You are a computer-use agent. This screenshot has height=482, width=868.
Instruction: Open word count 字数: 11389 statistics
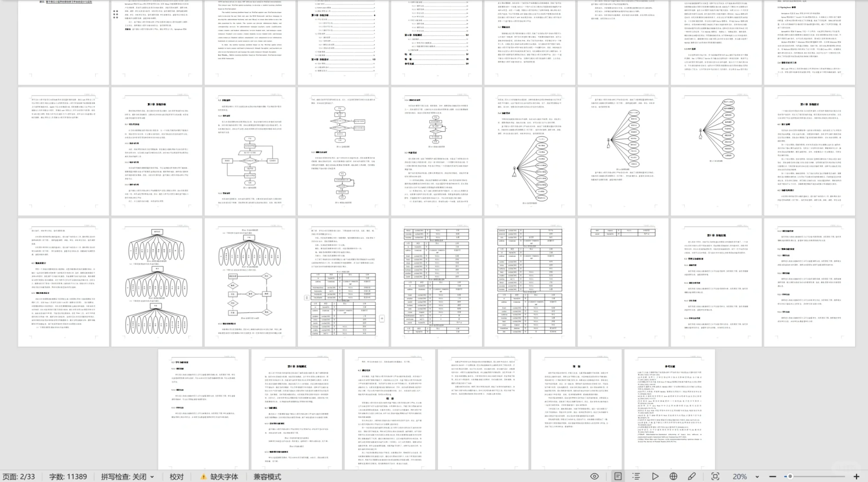[x=68, y=477]
